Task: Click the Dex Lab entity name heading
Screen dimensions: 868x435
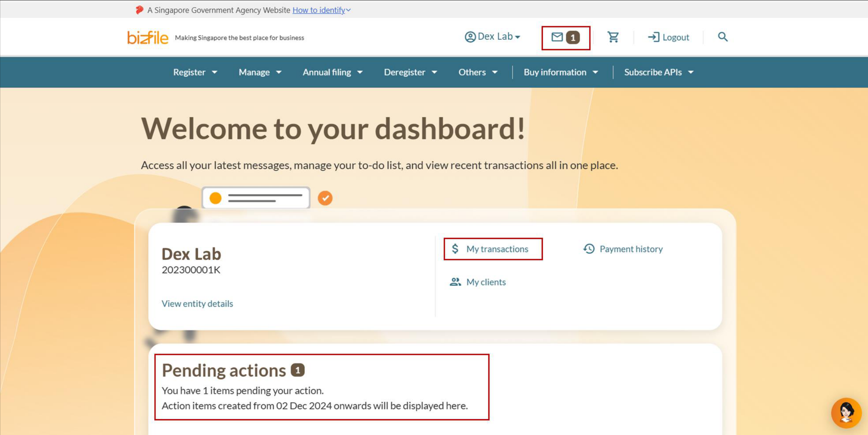Action: (191, 253)
